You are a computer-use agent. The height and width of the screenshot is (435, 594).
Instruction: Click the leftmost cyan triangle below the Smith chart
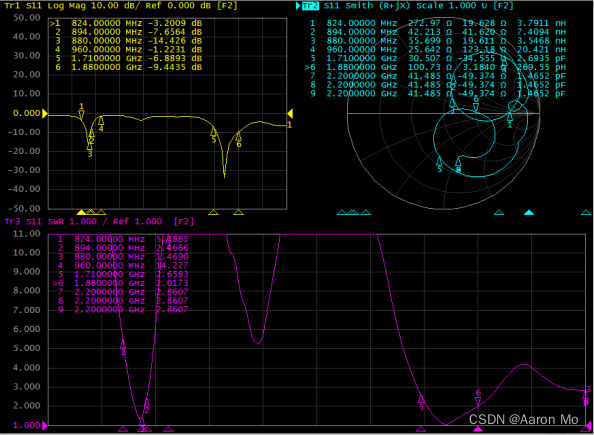pyautogui.click(x=342, y=213)
